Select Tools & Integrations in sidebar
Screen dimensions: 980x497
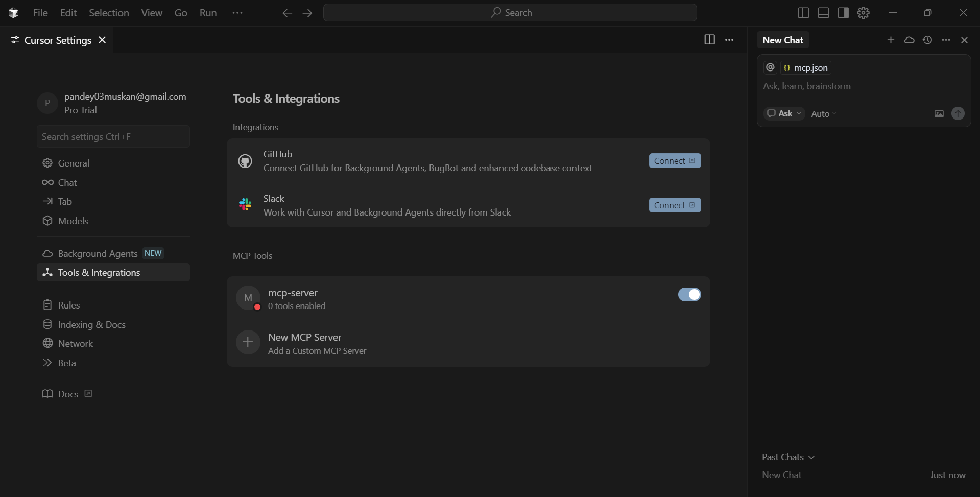[x=113, y=272]
